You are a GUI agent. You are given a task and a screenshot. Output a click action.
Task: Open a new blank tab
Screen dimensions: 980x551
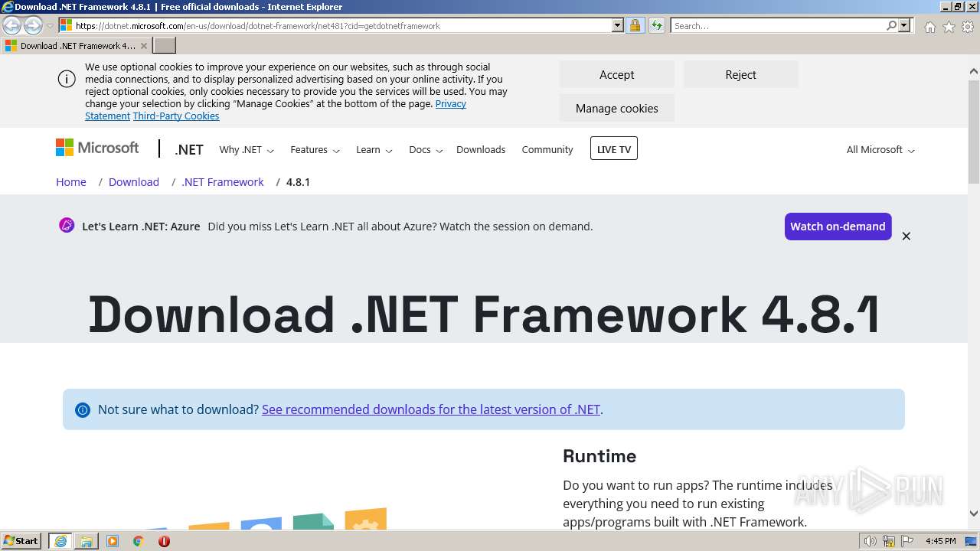pyautogui.click(x=164, y=46)
